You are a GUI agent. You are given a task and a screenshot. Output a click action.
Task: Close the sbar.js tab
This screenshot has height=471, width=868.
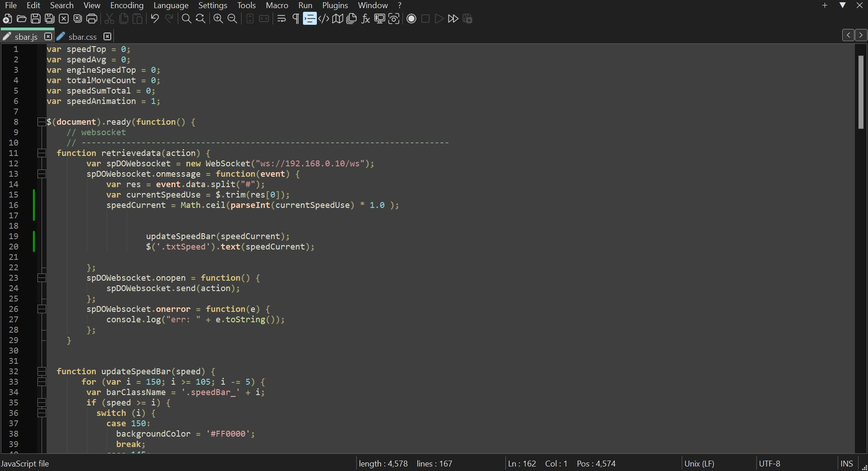(48, 36)
